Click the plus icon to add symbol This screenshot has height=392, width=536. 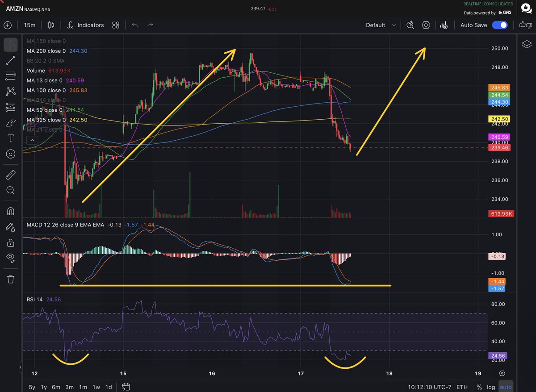click(x=8, y=25)
